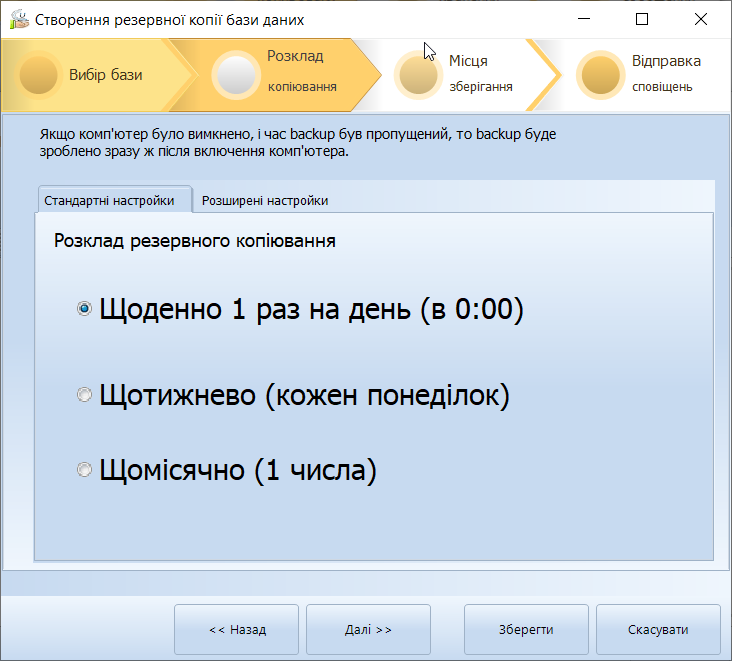This screenshot has height=661, width=732.
Task: Click the highlighted circle icon beside Розклад копіювання
Action: point(236,75)
